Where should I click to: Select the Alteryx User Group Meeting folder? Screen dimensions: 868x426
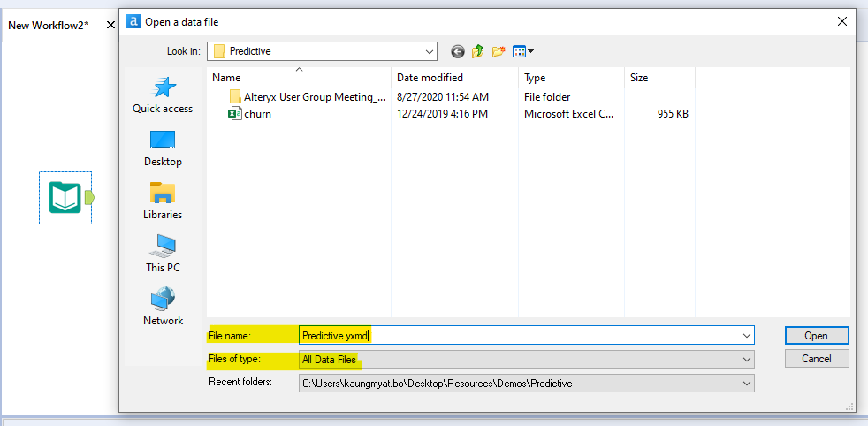pos(308,97)
